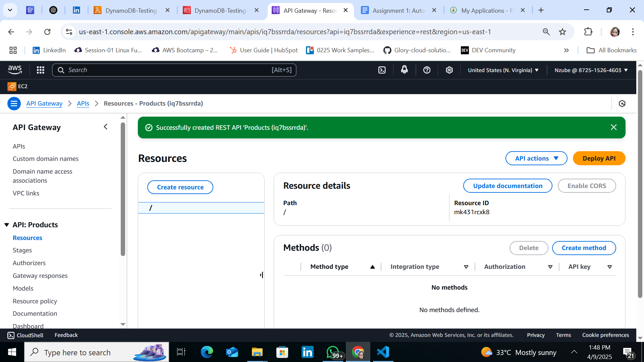This screenshot has width=644, height=362.
Task: Open Resource policy in side navigation
Action: (35, 301)
